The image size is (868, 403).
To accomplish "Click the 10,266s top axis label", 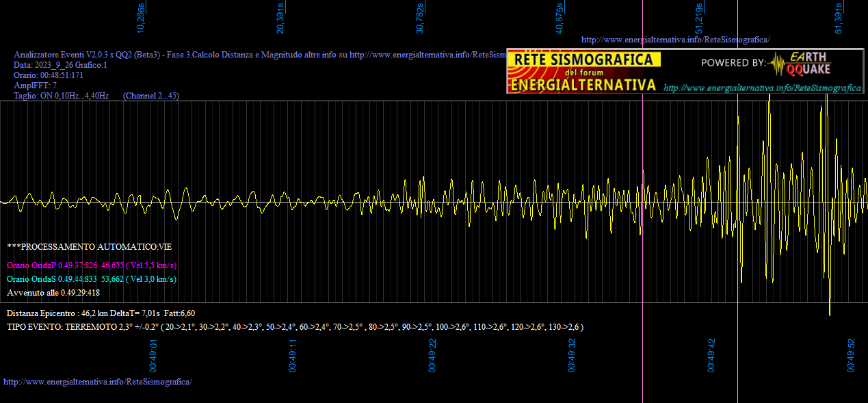I will click(x=141, y=18).
